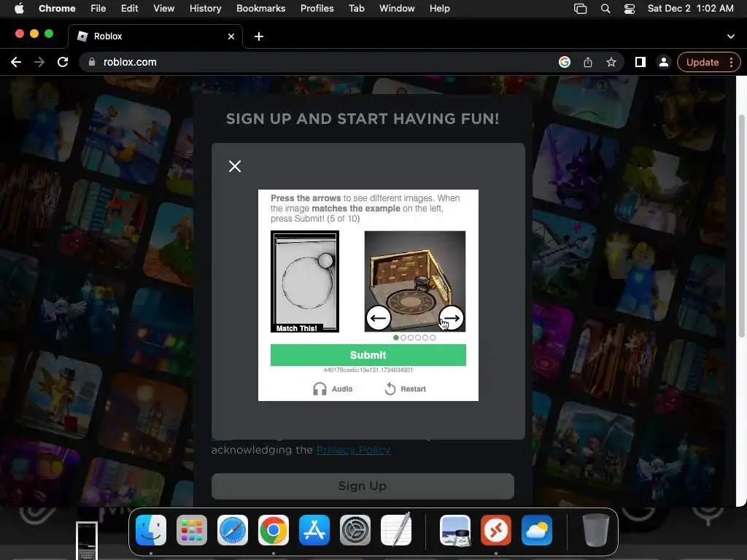Close the captcha dialog with the X icon
This screenshot has height=560, width=747.
(235, 166)
